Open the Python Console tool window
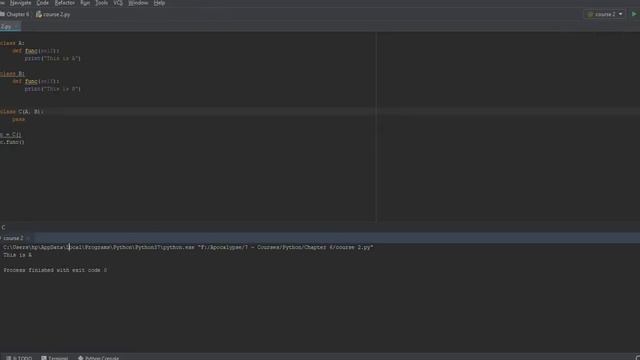 tap(98, 358)
